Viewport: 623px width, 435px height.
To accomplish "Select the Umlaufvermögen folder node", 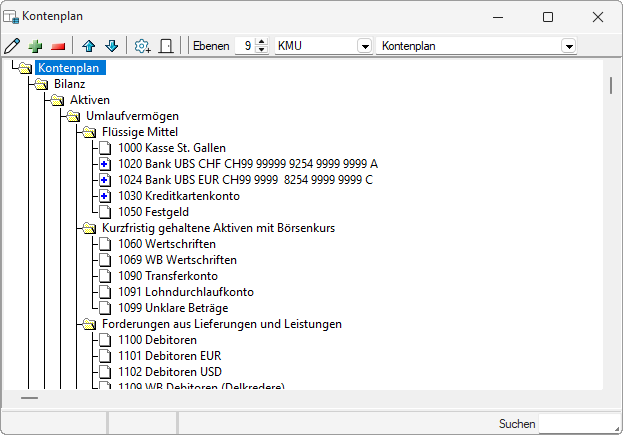I will [x=132, y=116].
